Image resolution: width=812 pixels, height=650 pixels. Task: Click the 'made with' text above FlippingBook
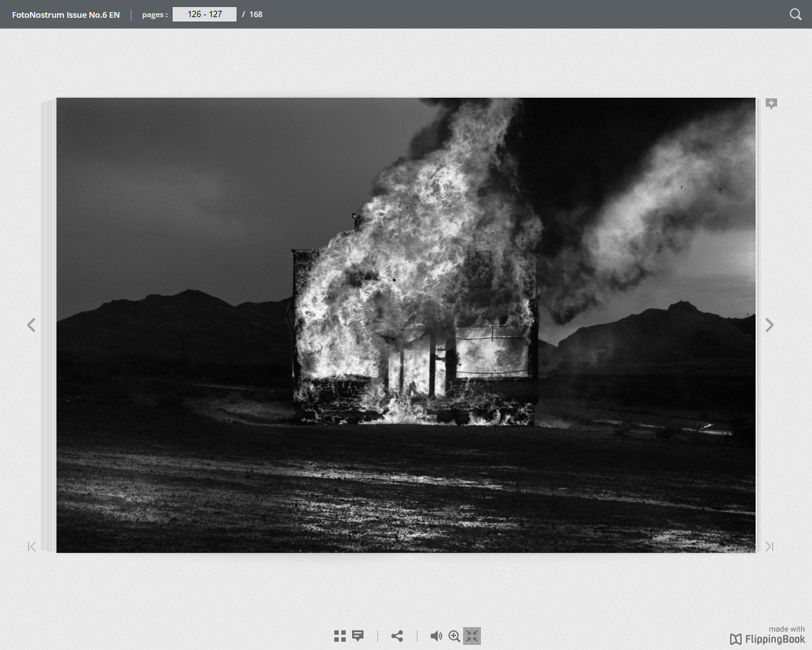[x=786, y=629]
